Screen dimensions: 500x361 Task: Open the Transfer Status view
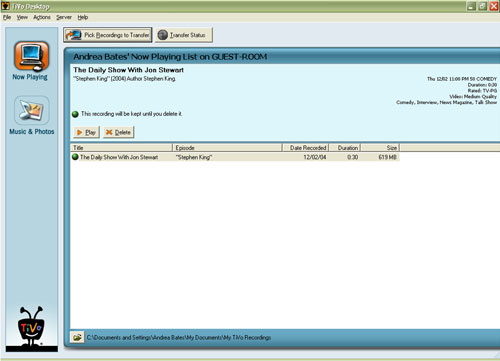(x=184, y=35)
